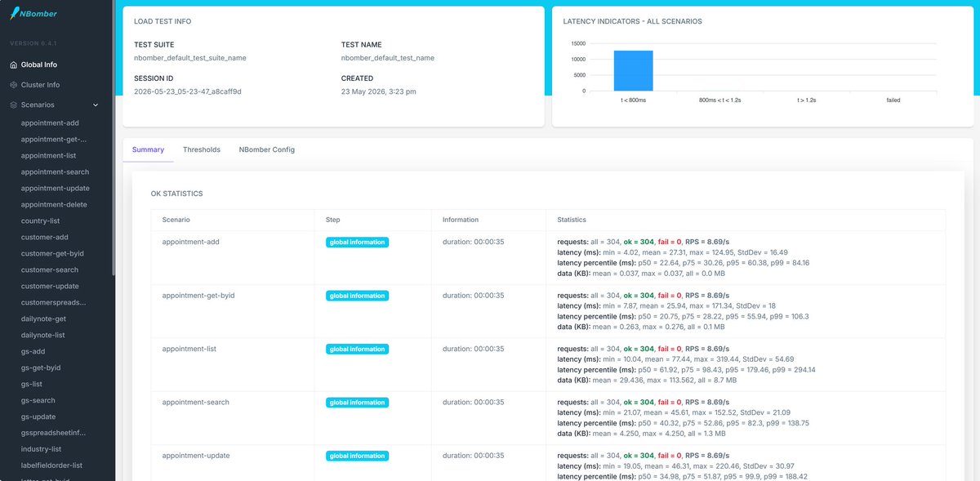The image size is (980, 481).
Task: Open dailynote-get scenario
Action: pos(43,318)
